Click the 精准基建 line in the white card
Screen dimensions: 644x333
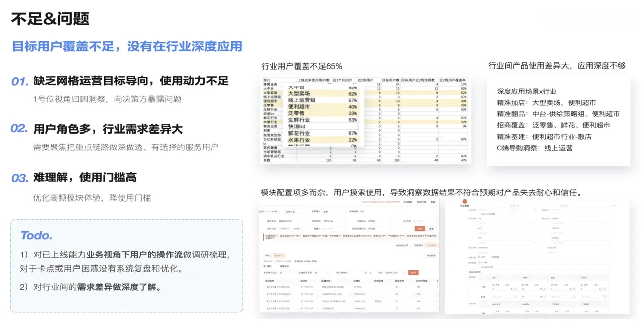[544, 137]
